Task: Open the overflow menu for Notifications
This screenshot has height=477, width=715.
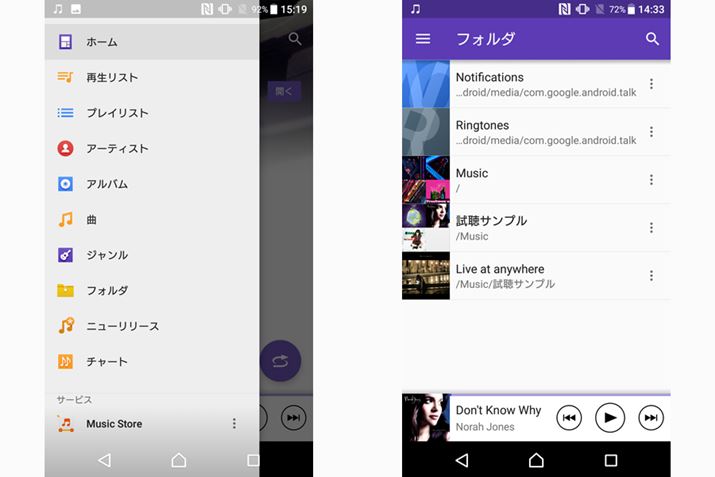Action: coord(651,84)
